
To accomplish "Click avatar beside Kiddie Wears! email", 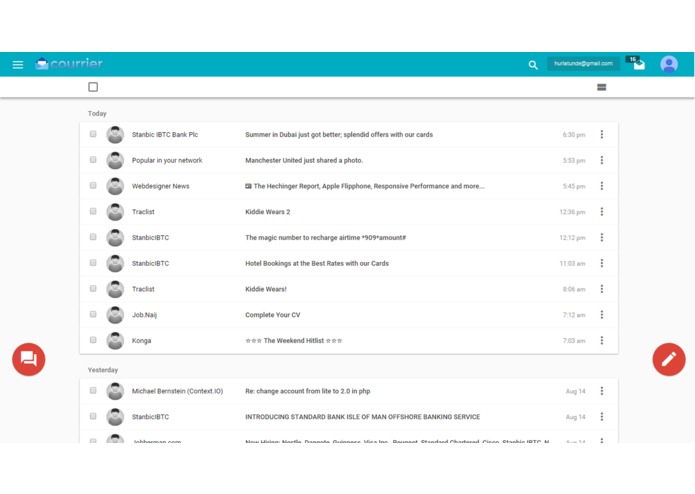I will (x=115, y=289).
